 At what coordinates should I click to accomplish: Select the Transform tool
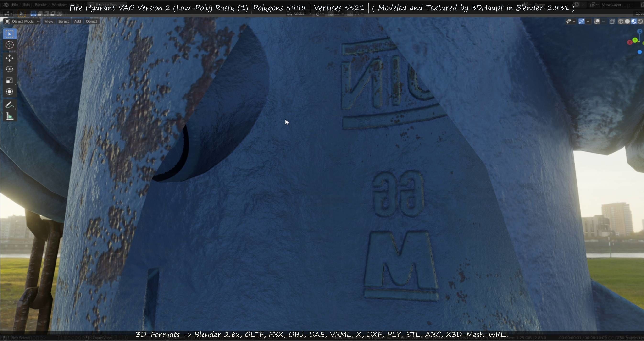10,92
